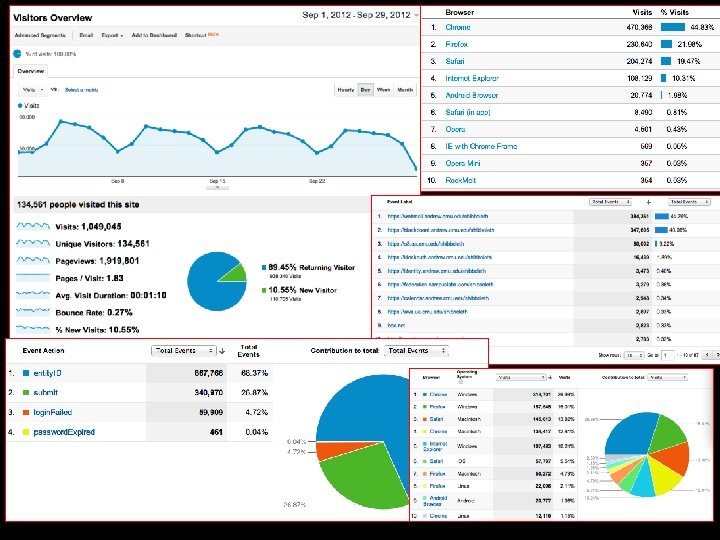
Task: Open Advanced Segments
Action: click(40, 35)
